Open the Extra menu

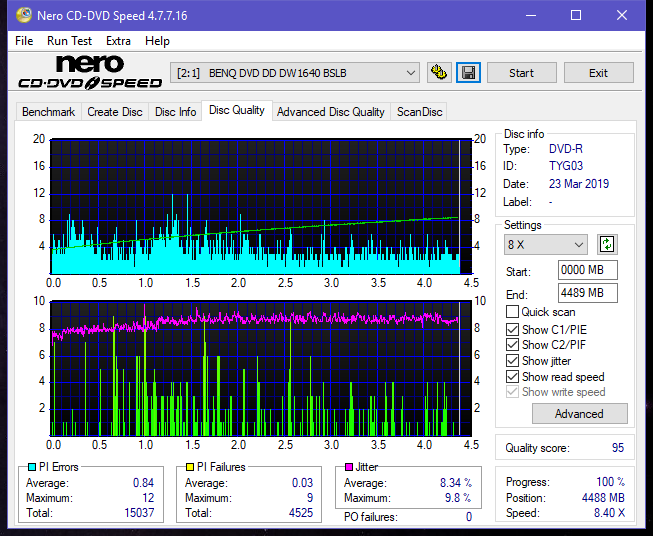pyautogui.click(x=118, y=41)
